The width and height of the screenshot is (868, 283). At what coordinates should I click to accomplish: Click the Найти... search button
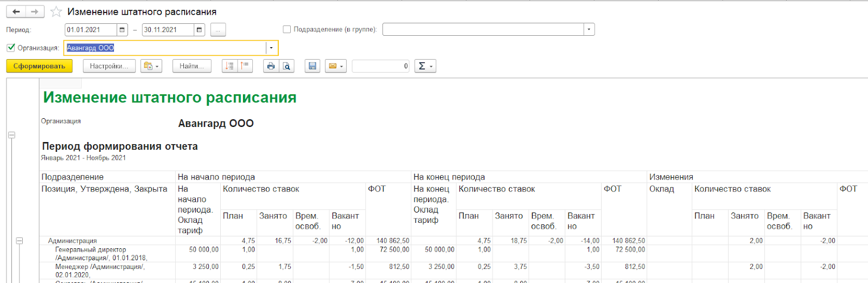[192, 66]
